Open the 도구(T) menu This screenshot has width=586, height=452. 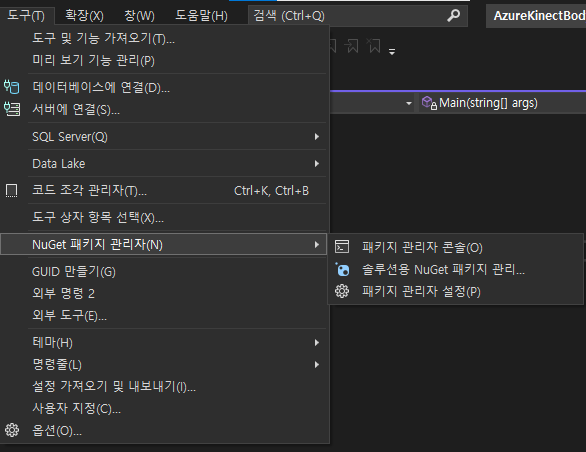26,16
